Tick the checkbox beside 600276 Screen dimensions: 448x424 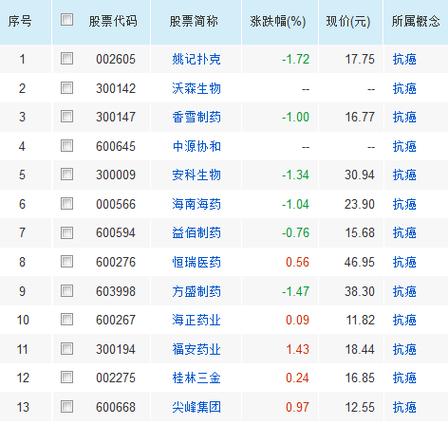pos(67,261)
